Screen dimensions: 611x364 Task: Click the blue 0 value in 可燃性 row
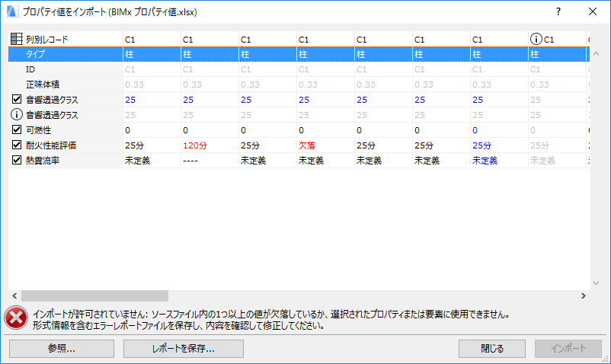(475, 130)
